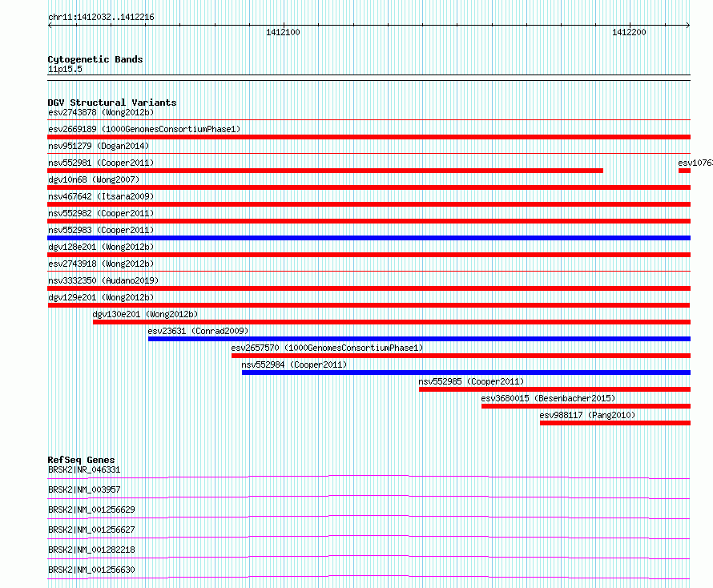Screen dimensions: 713x588
Task: Open the dgv128e201 (Wong2012b) variant
Action: point(369,255)
